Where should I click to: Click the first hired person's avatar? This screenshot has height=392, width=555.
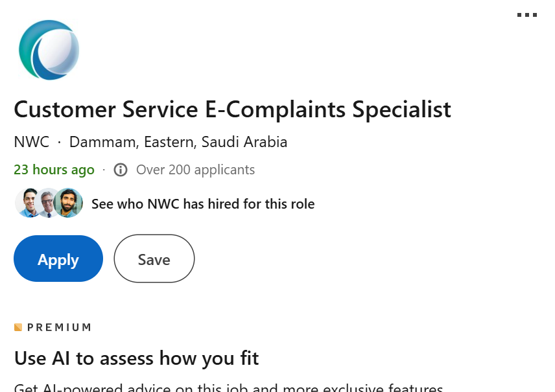pos(29,203)
